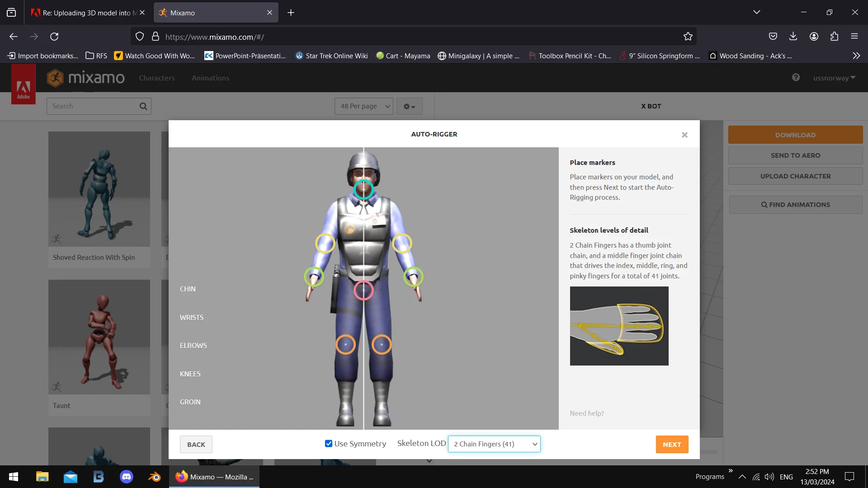Open the Skeleton LOD dropdown
Screen dimensions: 868x488
(494, 444)
